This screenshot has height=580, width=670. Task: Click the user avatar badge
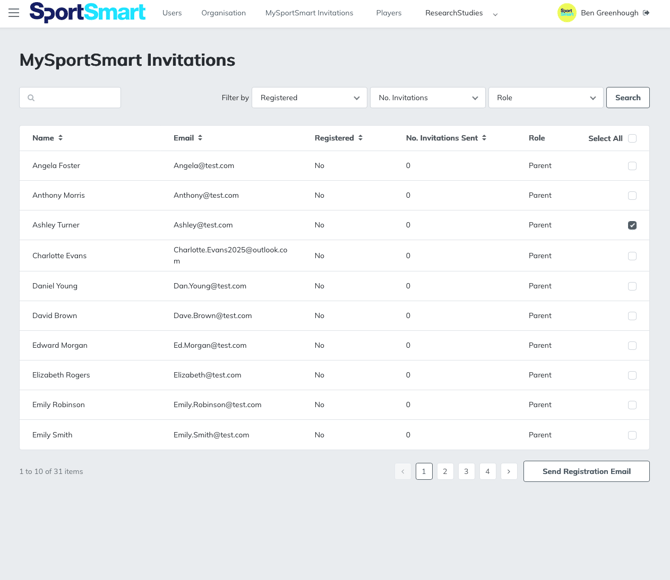[566, 13]
